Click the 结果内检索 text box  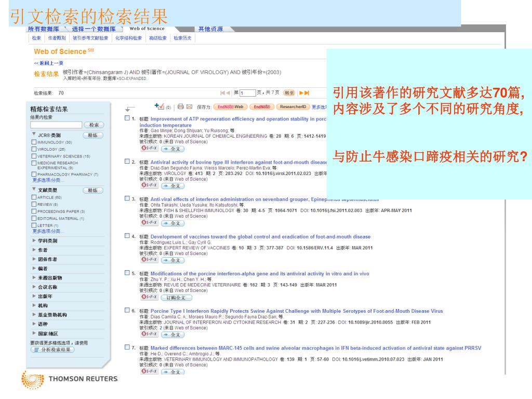click(56, 125)
